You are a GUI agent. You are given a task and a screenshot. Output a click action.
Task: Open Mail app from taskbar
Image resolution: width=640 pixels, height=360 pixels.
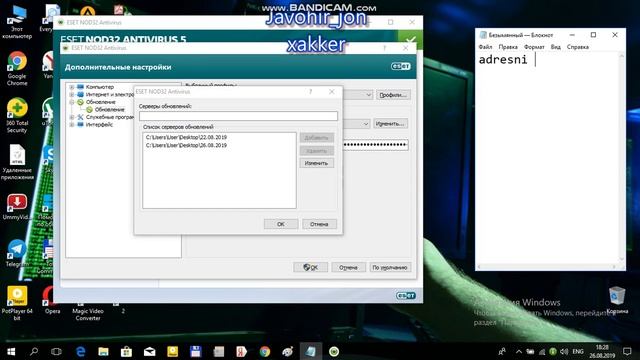[149, 351]
